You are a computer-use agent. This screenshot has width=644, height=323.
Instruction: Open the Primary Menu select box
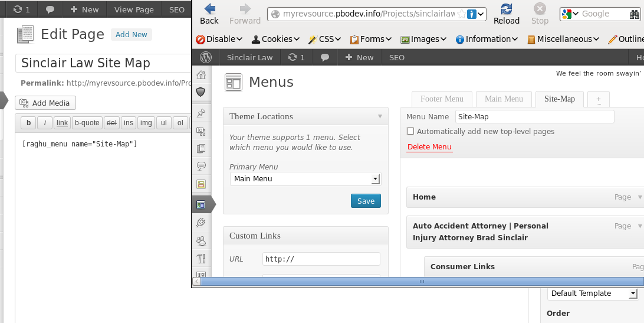pyautogui.click(x=305, y=178)
